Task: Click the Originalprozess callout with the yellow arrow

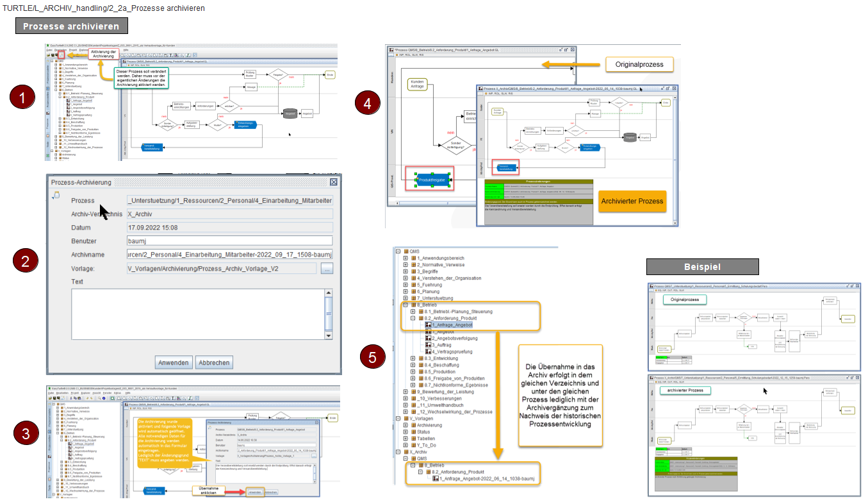Action: pyautogui.click(x=638, y=65)
